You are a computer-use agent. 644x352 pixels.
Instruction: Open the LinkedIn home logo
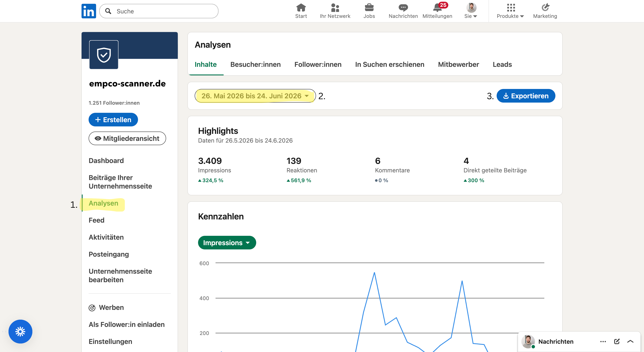89,11
